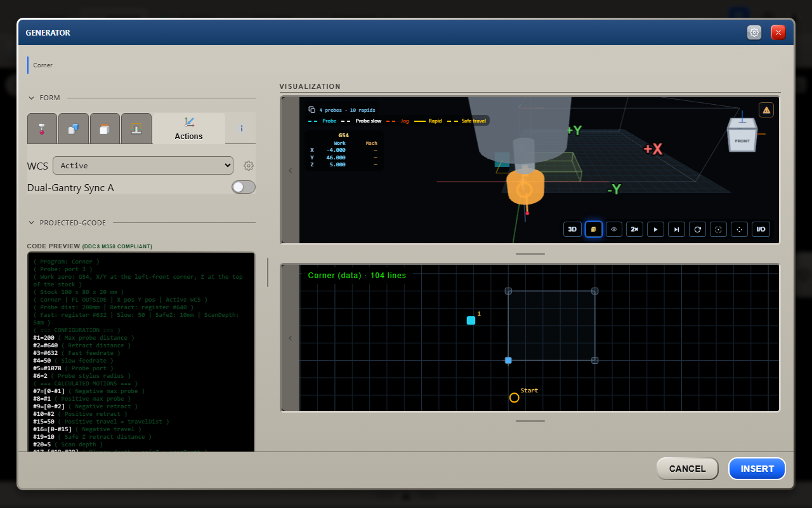
Task: Switch to the blue and white cubes tab
Action: [74, 129]
